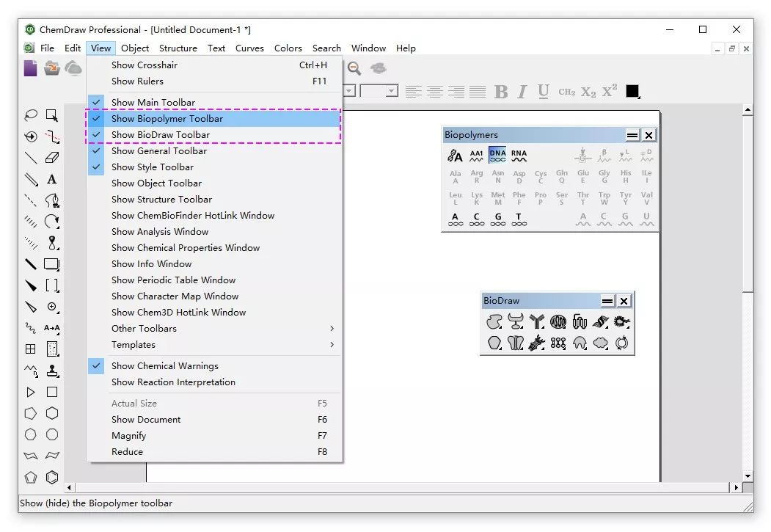Open the font size dropdown
771x532 pixels.
tap(392, 91)
